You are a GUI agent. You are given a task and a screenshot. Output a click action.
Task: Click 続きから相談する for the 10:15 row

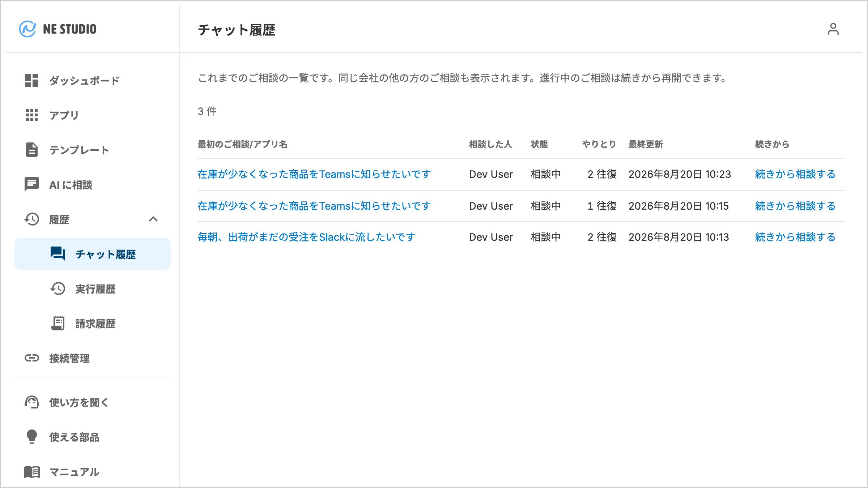tap(795, 206)
